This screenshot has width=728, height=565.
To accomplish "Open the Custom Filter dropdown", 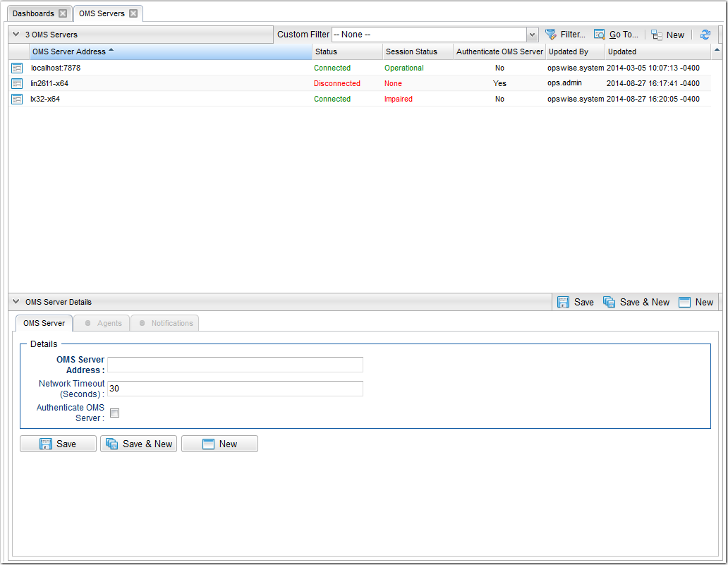I will click(x=532, y=35).
